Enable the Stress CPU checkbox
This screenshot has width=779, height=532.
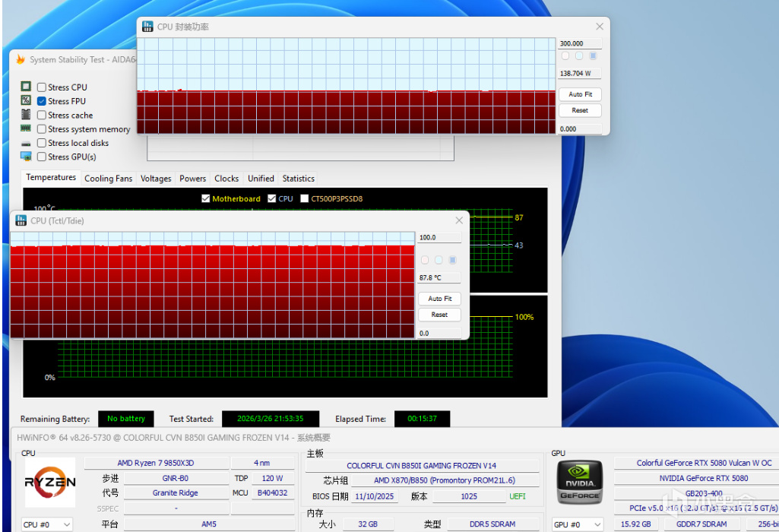coord(42,87)
